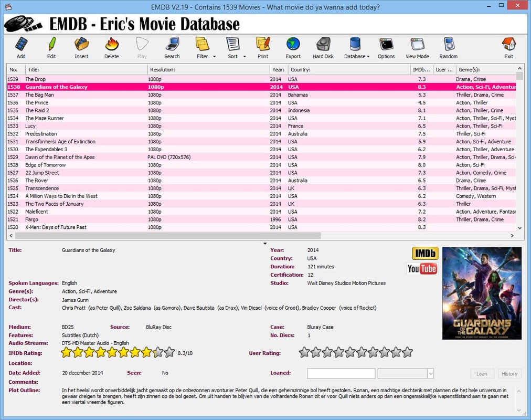Screen dimensions: 531x420
Task: Open the YouTube trailer button
Action: click(x=422, y=269)
